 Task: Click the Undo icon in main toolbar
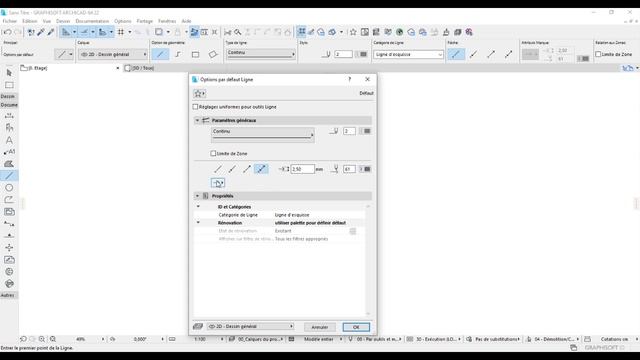(7, 32)
